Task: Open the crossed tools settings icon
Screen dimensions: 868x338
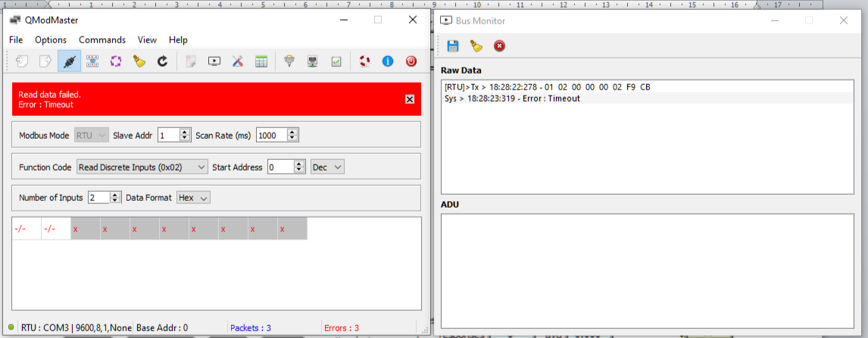Action: click(x=238, y=61)
